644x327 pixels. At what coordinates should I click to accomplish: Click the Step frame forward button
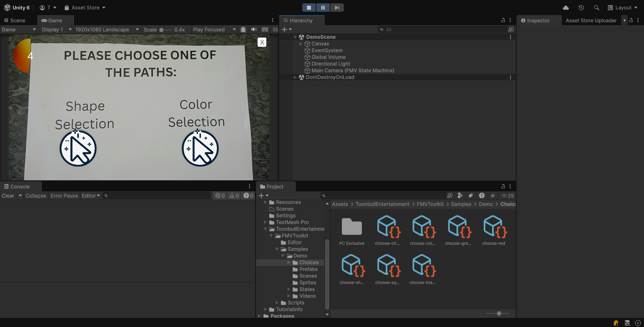point(337,8)
